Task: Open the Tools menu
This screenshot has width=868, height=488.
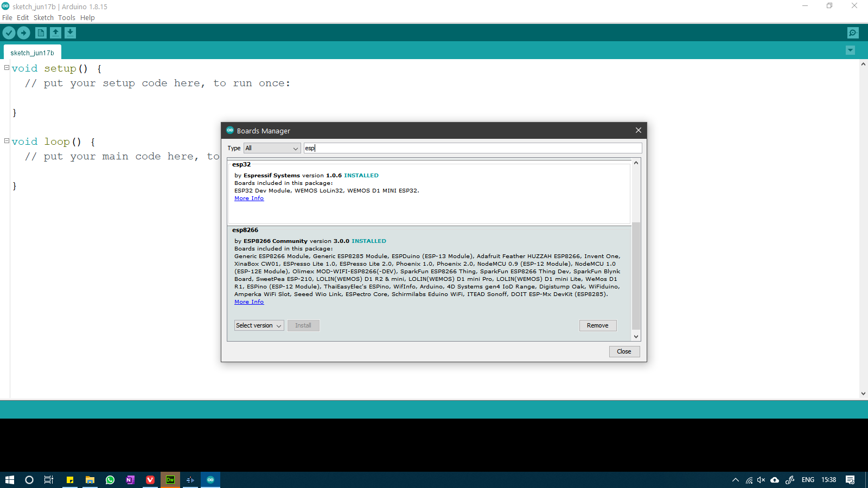Action: (x=67, y=17)
